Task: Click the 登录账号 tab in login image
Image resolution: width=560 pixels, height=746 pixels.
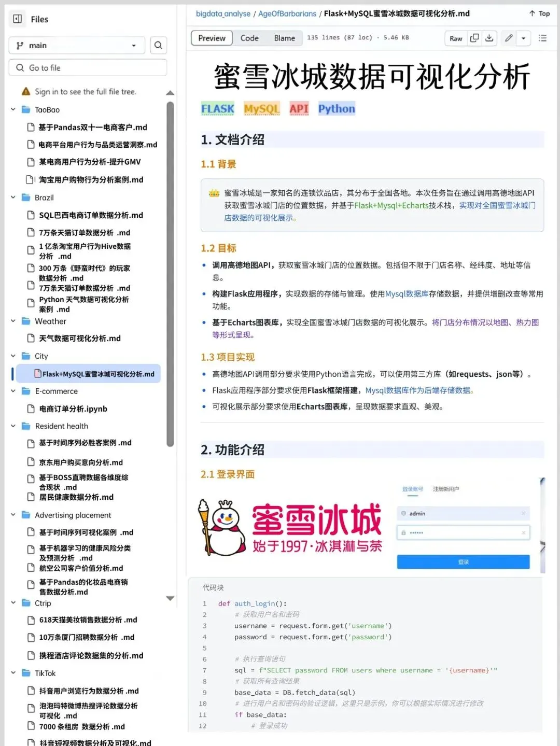Action: coord(413,489)
